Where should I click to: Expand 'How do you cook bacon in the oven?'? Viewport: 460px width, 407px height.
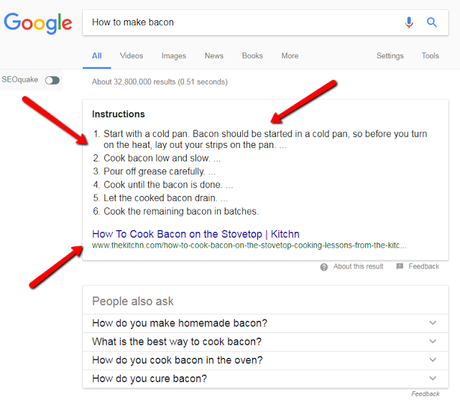click(x=265, y=360)
